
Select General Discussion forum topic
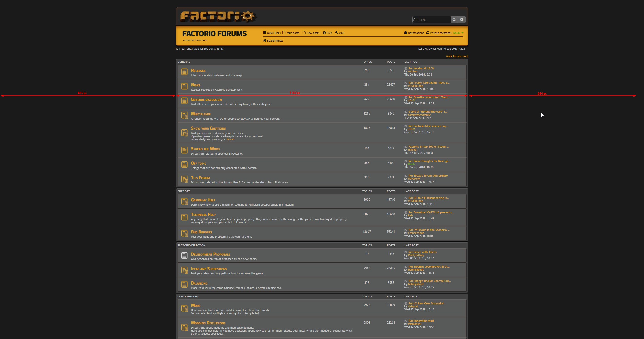(206, 99)
